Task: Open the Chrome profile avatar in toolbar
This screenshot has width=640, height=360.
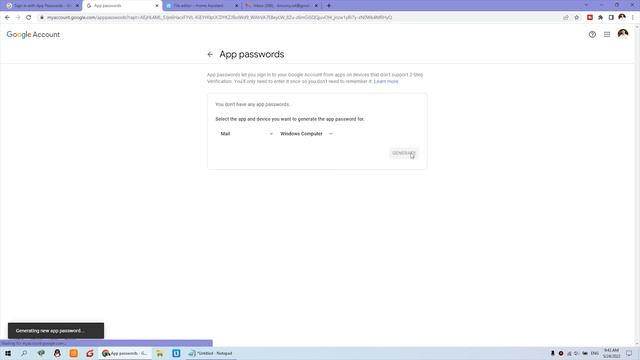Action: coord(622,17)
